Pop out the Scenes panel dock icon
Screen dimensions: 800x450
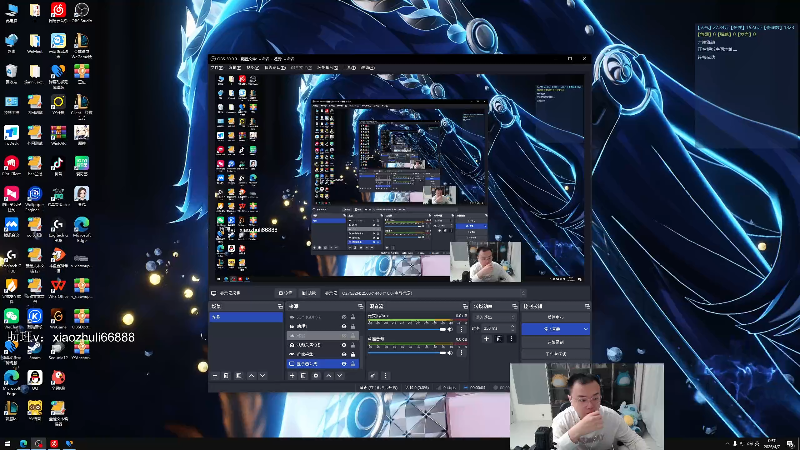coord(280,306)
